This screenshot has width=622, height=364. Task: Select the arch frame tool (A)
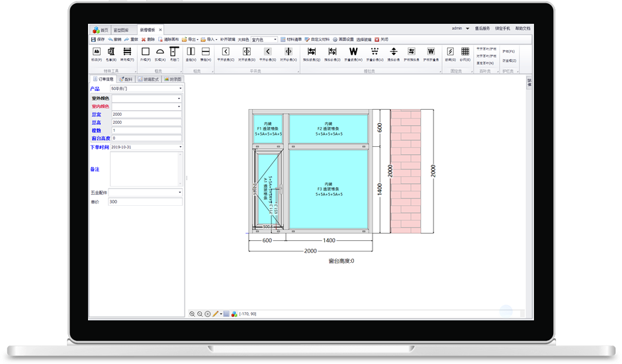pos(160,54)
